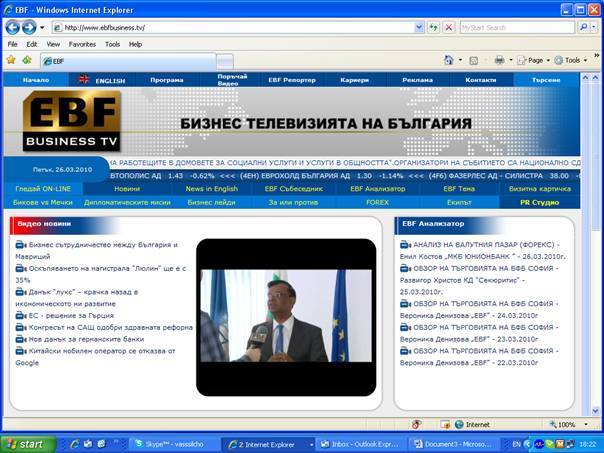Open the Tools gear toolbar menu

click(570, 60)
